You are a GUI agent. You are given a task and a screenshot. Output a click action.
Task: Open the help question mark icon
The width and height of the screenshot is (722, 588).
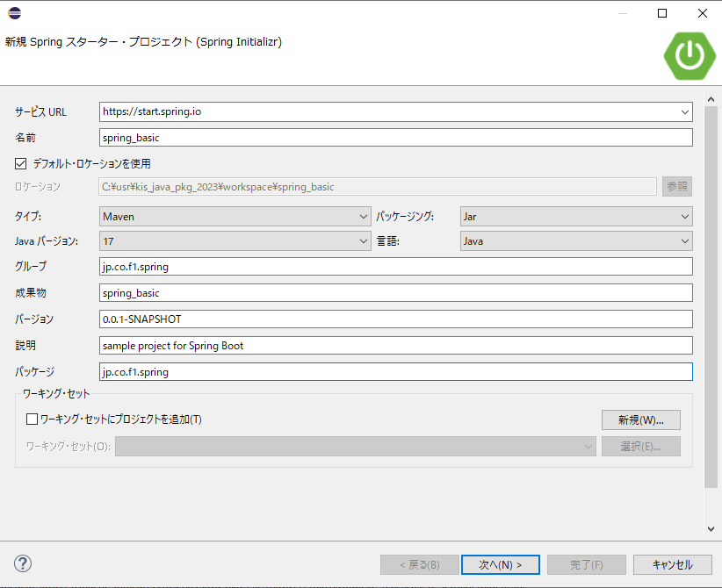point(23,563)
